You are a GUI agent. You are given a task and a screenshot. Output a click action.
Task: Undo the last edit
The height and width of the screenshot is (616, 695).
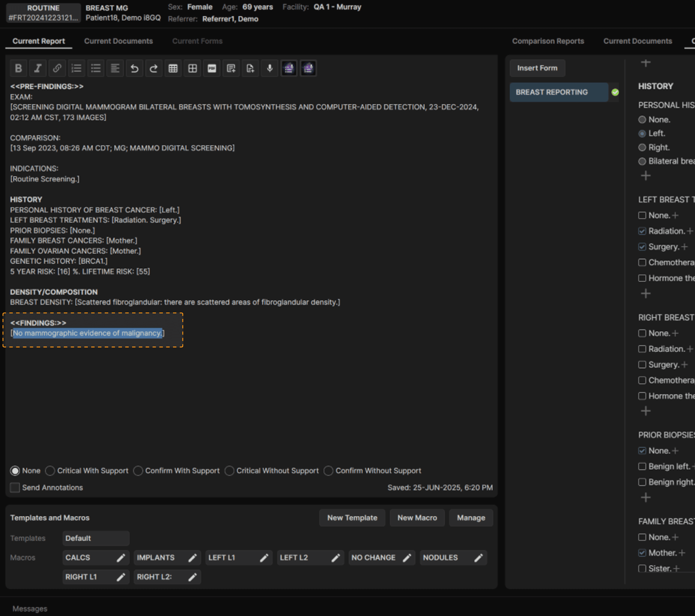[x=134, y=68]
